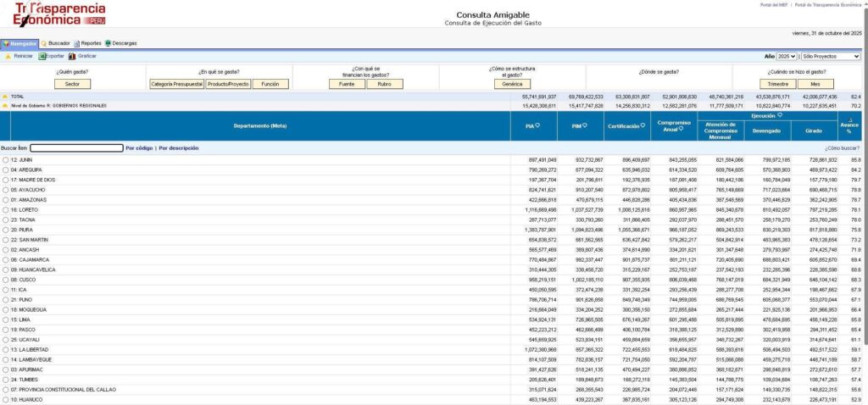Select the 16: LORETO radio button
868x405 pixels.
(6, 210)
